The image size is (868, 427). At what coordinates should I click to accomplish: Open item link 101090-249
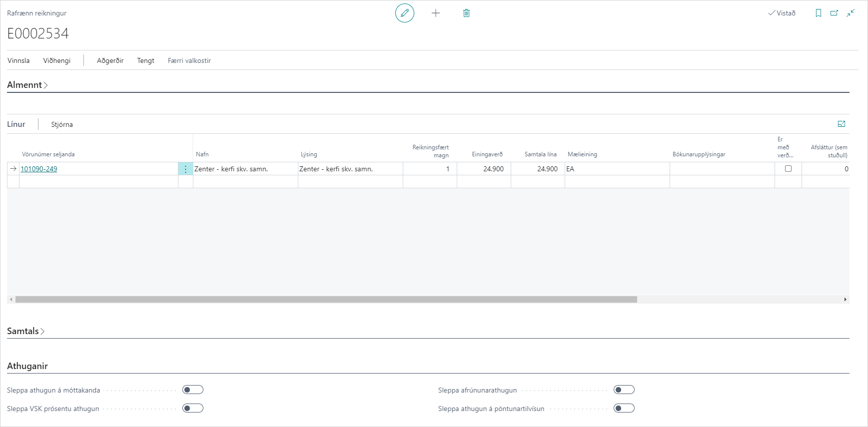coord(39,169)
